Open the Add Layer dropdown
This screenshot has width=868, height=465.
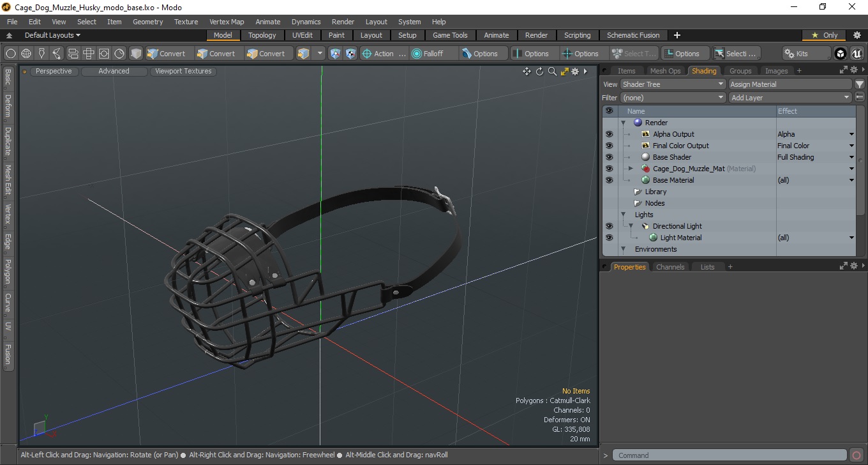click(x=790, y=98)
